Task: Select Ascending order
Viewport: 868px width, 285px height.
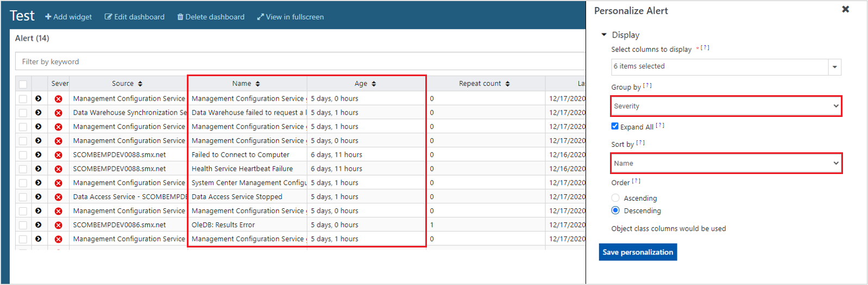Action: (615, 198)
